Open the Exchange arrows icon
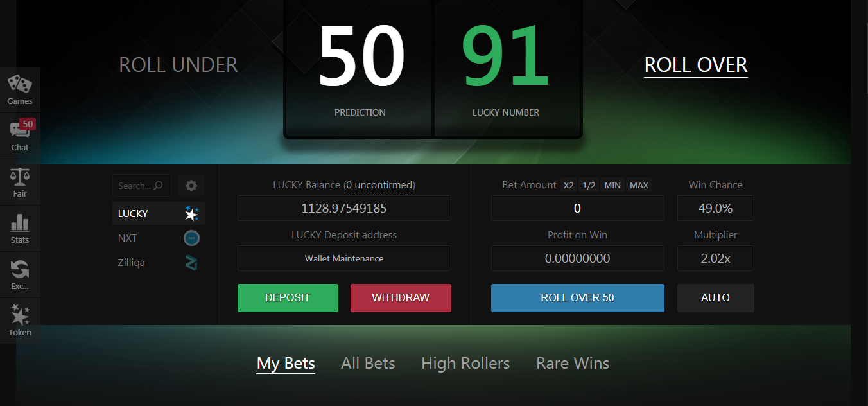The image size is (868, 406). (20, 269)
